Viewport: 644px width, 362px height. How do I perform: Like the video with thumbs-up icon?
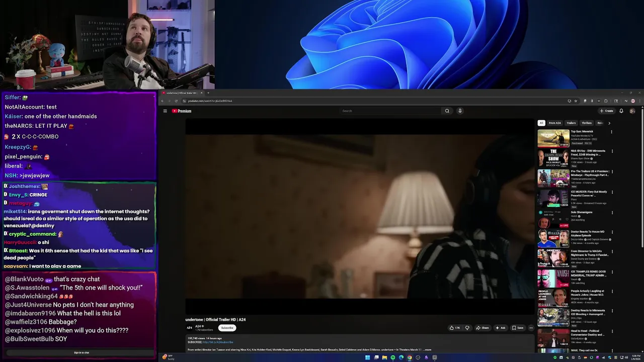[x=455, y=328]
